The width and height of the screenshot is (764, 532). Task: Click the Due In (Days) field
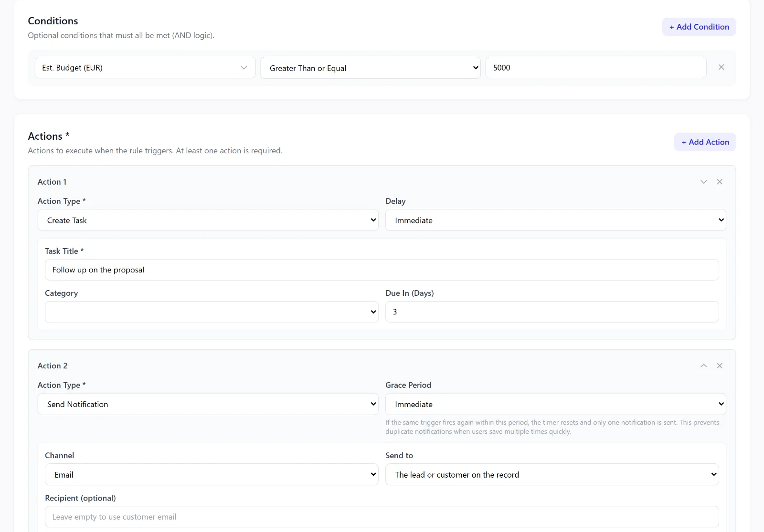click(x=552, y=312)
